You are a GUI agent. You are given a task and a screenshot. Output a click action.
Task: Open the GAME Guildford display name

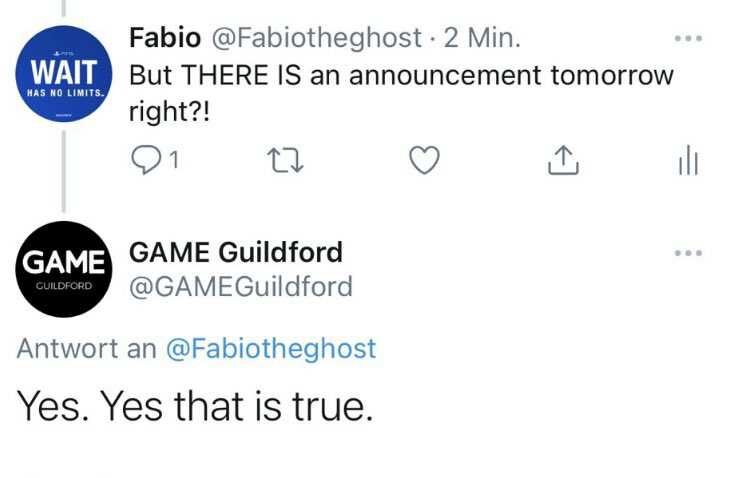(236, 251)
